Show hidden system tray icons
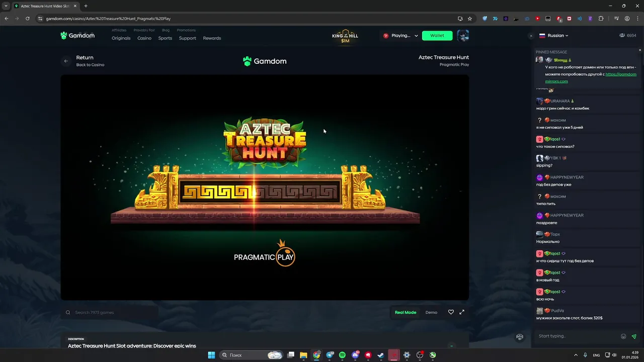The height and width of the screenshot is (362, 644). [576, 355]
